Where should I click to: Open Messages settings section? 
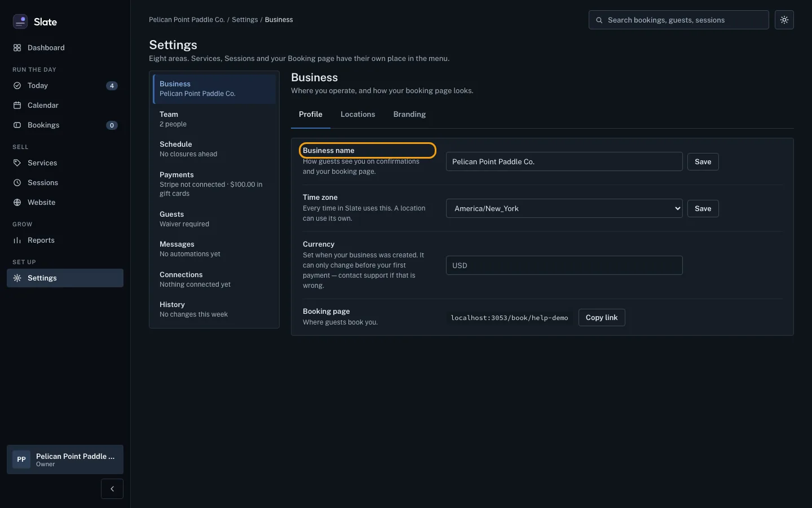(x=214, y=249)
